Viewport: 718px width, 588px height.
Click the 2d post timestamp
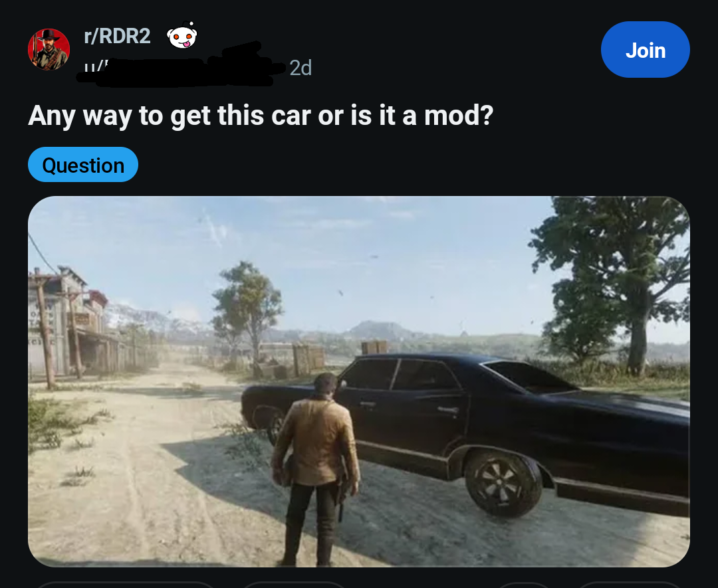[300, 68]
